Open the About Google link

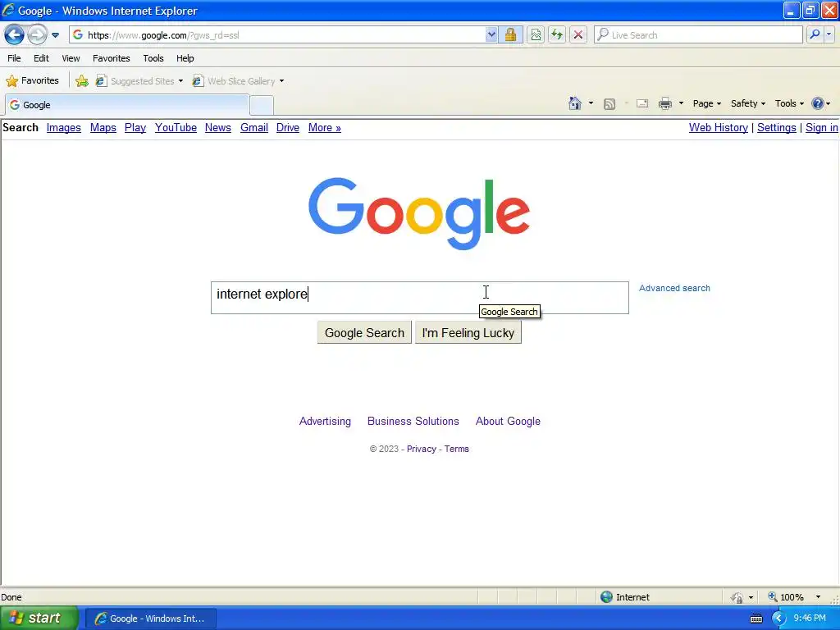coord(508,421)
